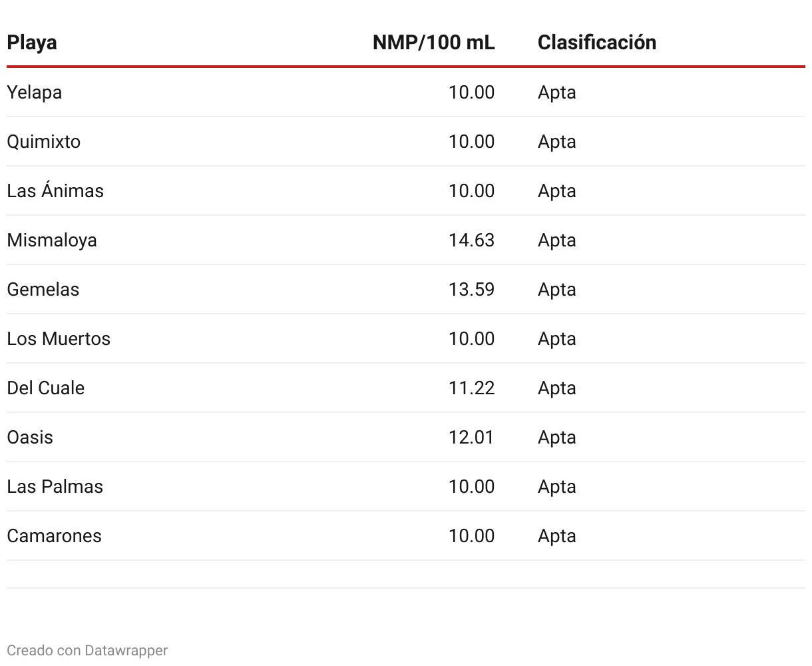This screenshot has width=812, height=666.
Task: Select the Quimixto beach name
Action: pyautogui.click(x=44, y=142)
